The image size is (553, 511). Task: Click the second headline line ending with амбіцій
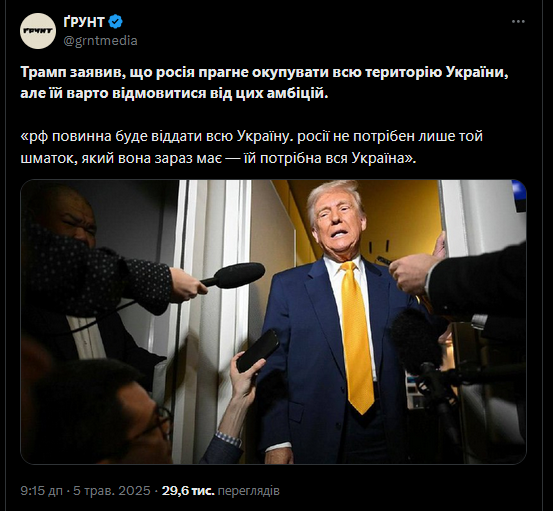tap(174, 94)
